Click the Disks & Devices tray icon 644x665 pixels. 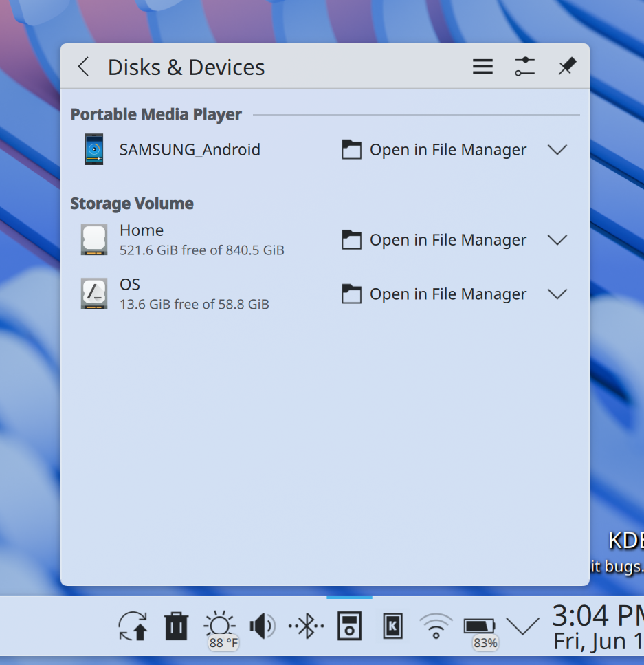(x=349, y=626)
